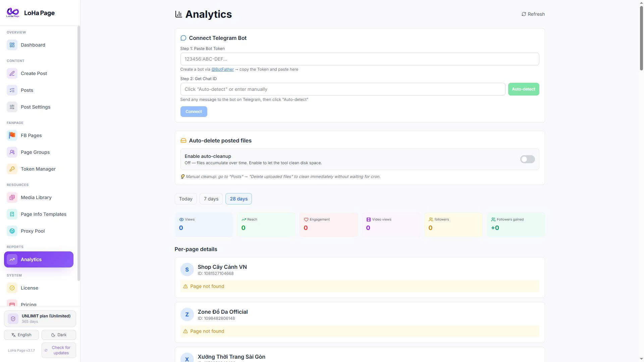Image resolution: width=644 pixels, height=362 pixels.
Task: Focus the Bot Token input field
Action: 360,59
